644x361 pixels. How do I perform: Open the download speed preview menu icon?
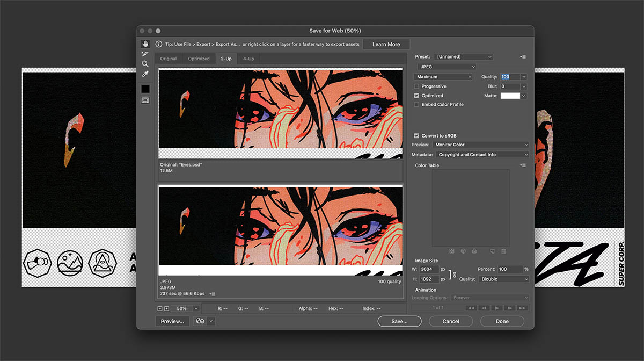coord(213,294)
